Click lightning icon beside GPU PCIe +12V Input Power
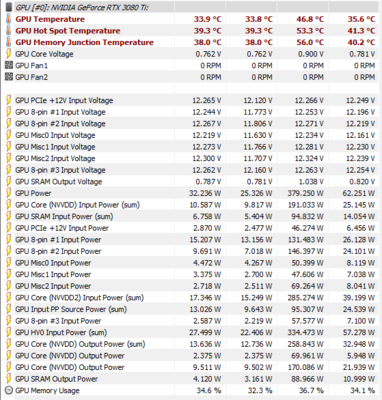 9,228
